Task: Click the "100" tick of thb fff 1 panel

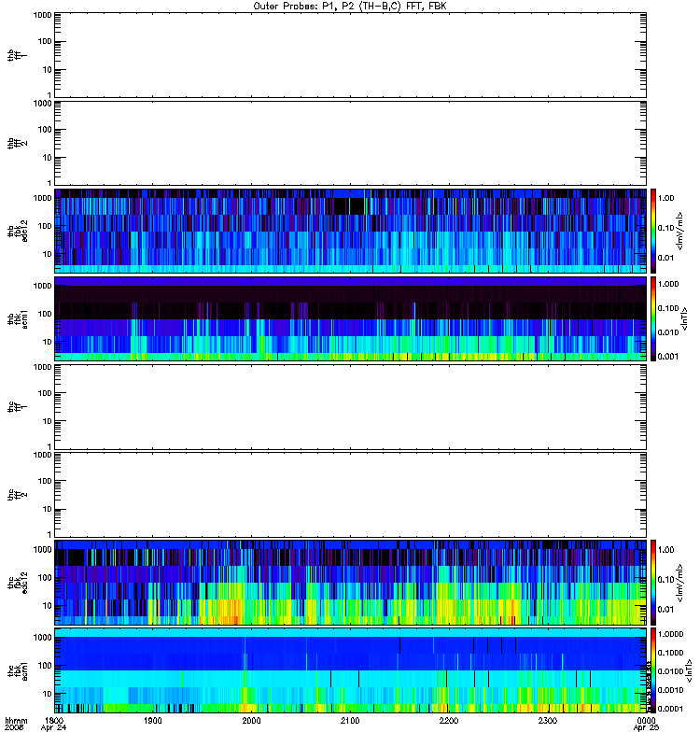Action: click(45, 41)
